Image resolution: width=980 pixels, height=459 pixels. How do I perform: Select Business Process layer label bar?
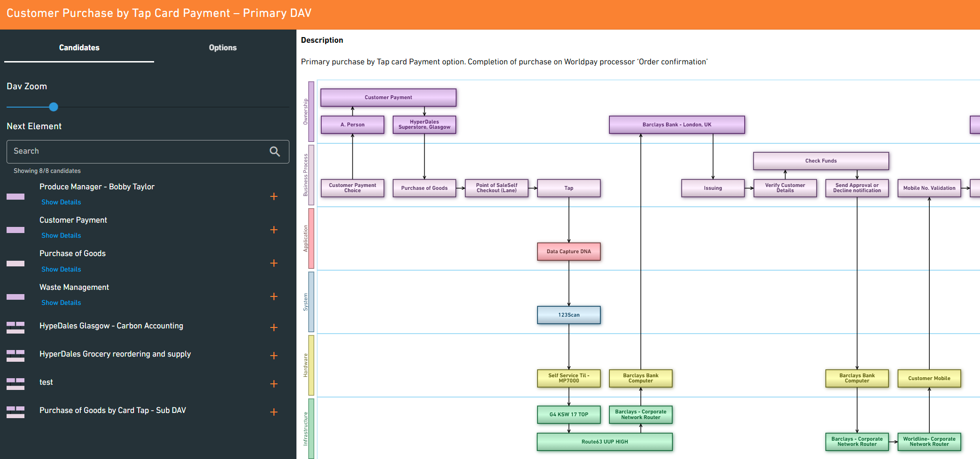tap(311, 175)
